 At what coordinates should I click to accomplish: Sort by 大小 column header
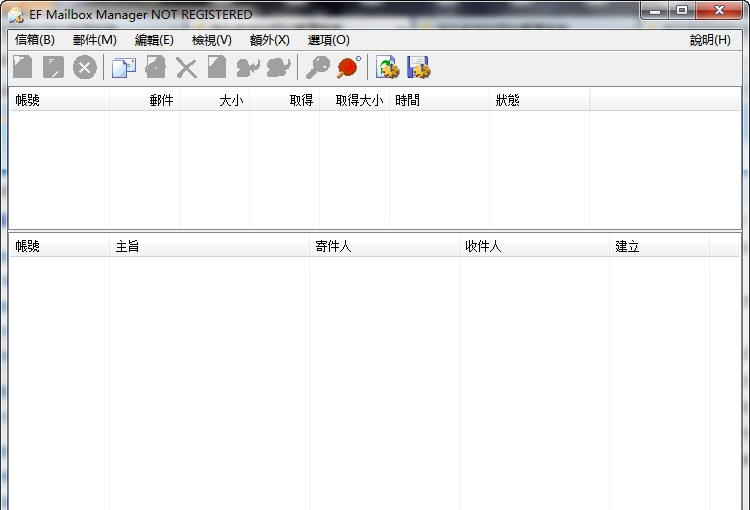click(x=214, y=100)
